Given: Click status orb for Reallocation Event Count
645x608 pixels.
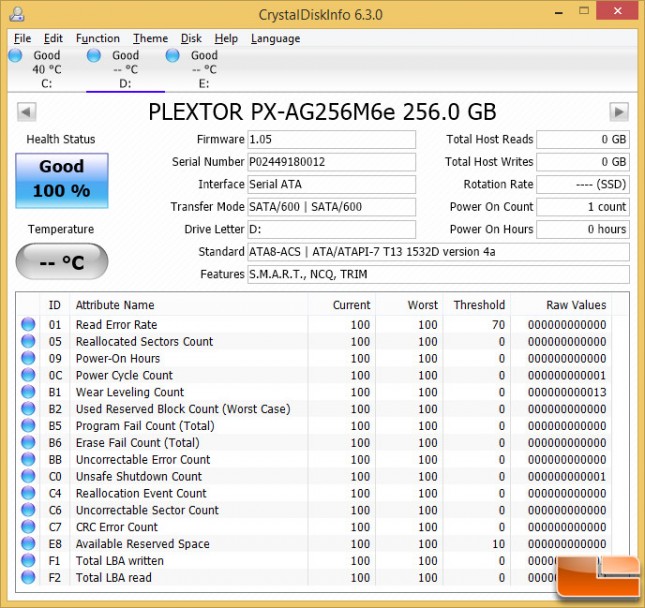Looking at the screenshot, I should [x=28, y=493].
